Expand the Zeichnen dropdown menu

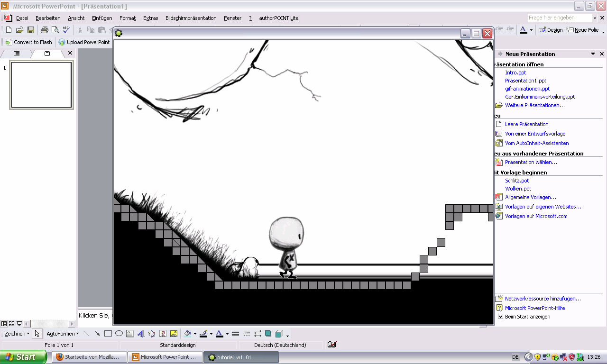(x=17, y=334)
